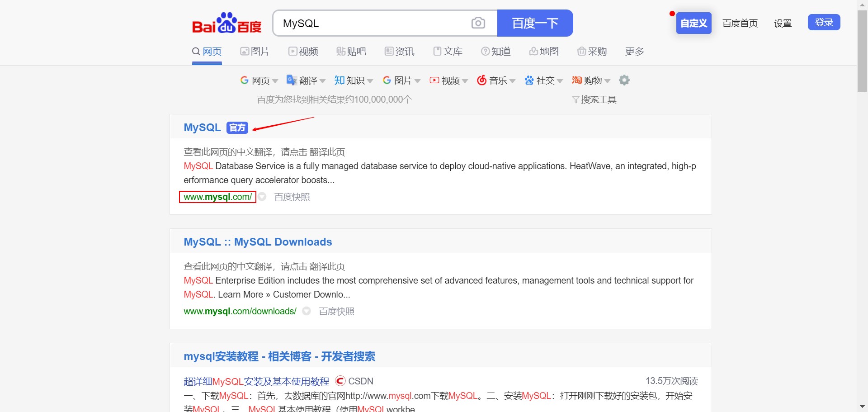Expand the custom bar 图片 dropdown arrow

pyautogui.click(x=417, y=81)
